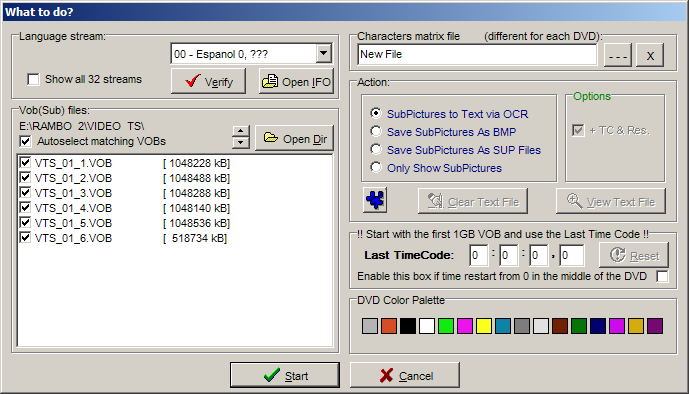Click the blue puzzle piece icon button
The image size is (689, 394).
click(375, 200)
